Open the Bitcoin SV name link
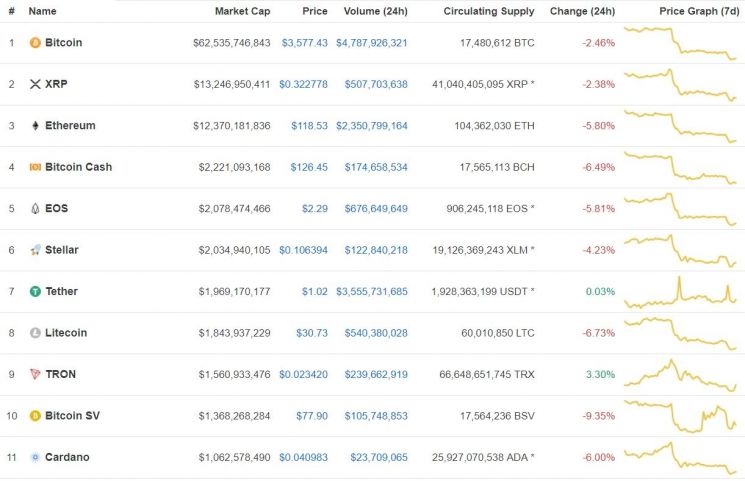 [x=72, y=416]
